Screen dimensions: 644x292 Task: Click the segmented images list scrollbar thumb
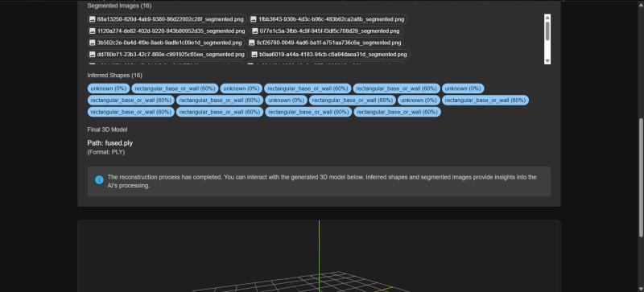pyautogui.click(x=547, y=31)
